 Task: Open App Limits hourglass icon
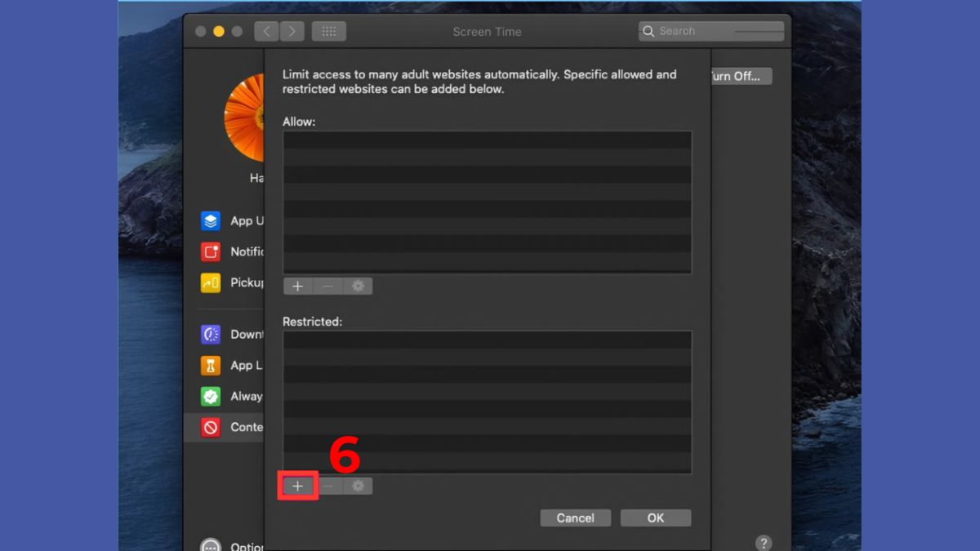click(x=211, y=365)
